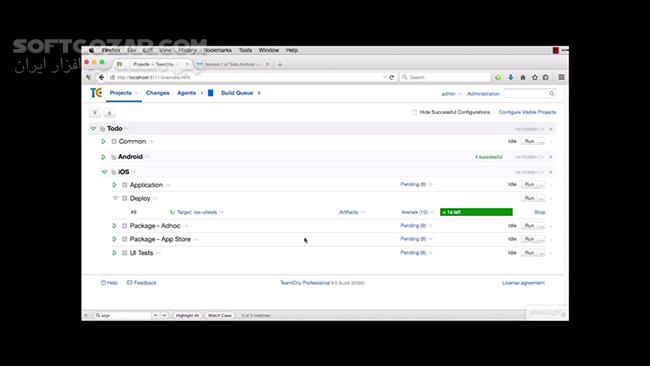
Task: Click the running build icon next to Target
Action: coord(172,212)
